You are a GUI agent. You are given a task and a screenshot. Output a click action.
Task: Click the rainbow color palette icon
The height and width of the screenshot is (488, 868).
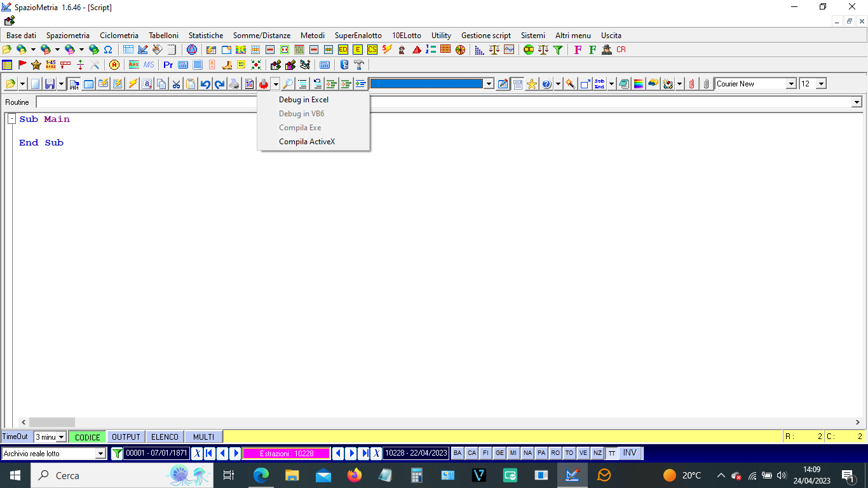639,84
